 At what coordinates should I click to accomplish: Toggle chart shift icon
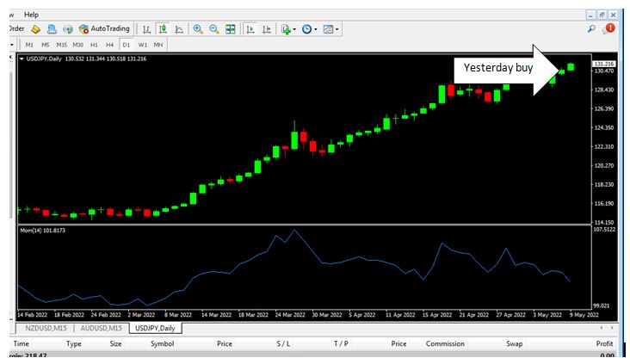(x=267, y=29)
